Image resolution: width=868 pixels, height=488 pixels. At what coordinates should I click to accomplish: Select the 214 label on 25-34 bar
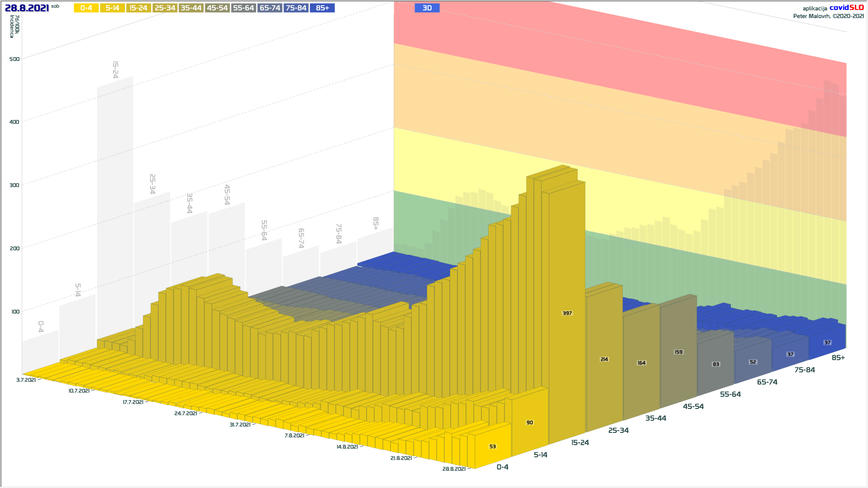[x=604, y=359]
